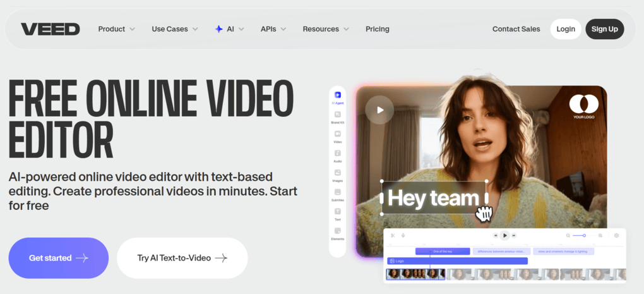Expand the Product dropdown chevron

132,29
